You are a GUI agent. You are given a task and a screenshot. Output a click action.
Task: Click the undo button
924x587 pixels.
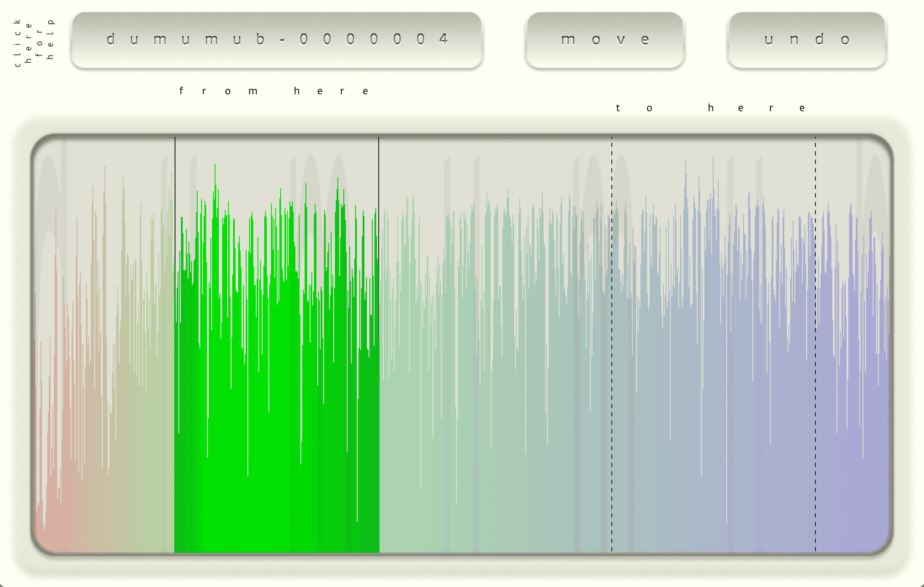click(x=807, y=40)
